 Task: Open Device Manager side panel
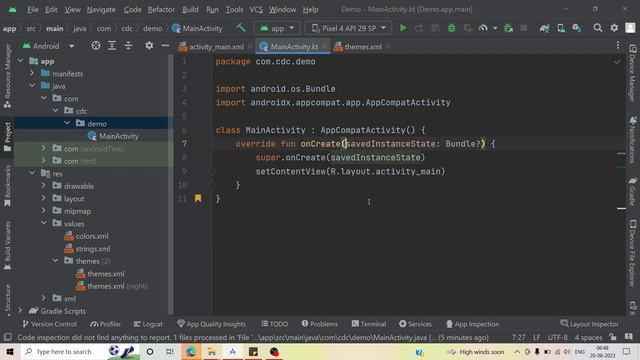(632, 73)
